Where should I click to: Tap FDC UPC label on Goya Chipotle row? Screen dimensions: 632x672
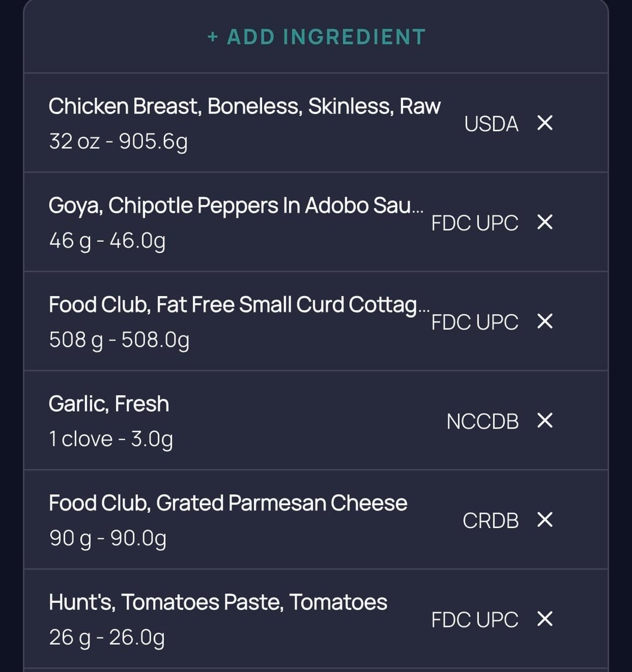tap(475, 223)
